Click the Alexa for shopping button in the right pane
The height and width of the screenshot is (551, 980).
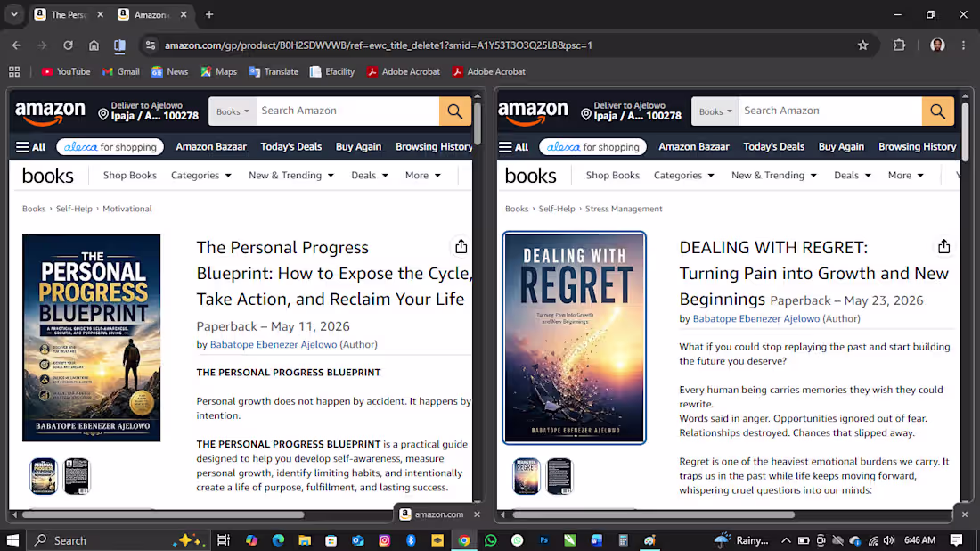(x=592, y=147)
